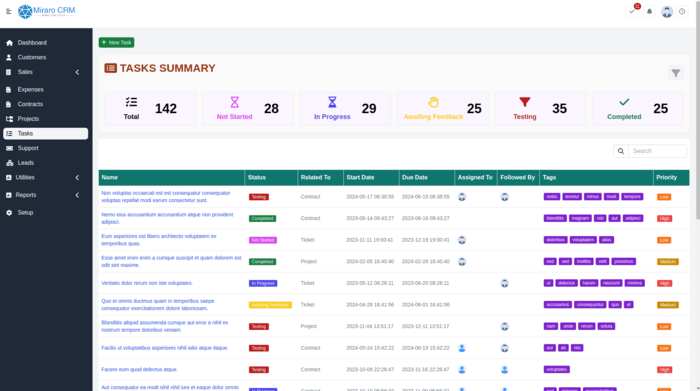The height and width of the screenshot is (391, 700).
Task: Open the to-do checklist icon with badge
Action: click(x=632, y=12)
